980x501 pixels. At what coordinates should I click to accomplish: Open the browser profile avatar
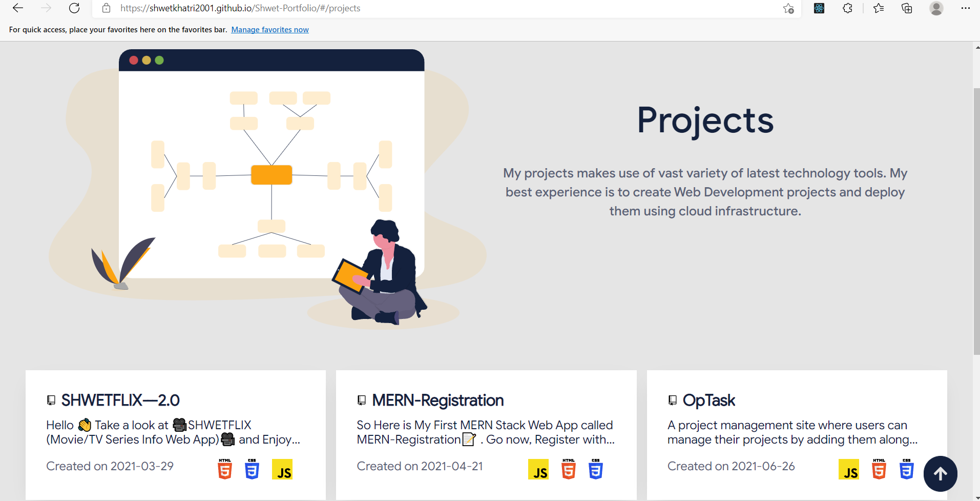click(x=936, y=8)
